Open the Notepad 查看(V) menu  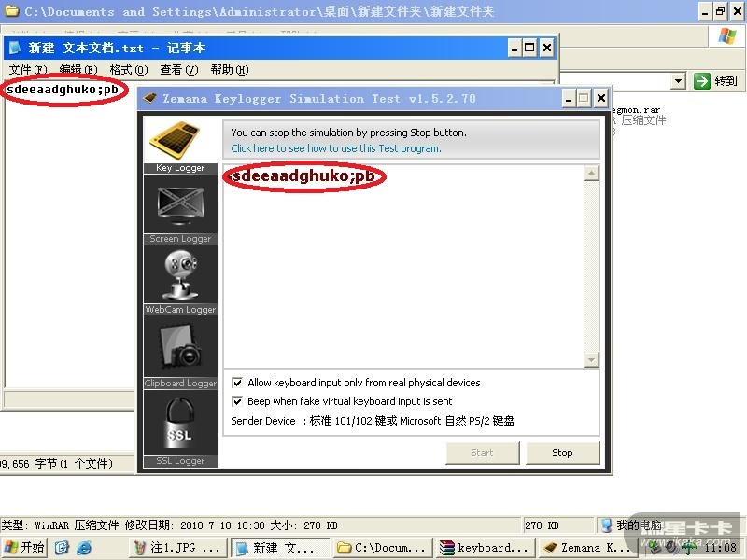(x=179, y=70)
